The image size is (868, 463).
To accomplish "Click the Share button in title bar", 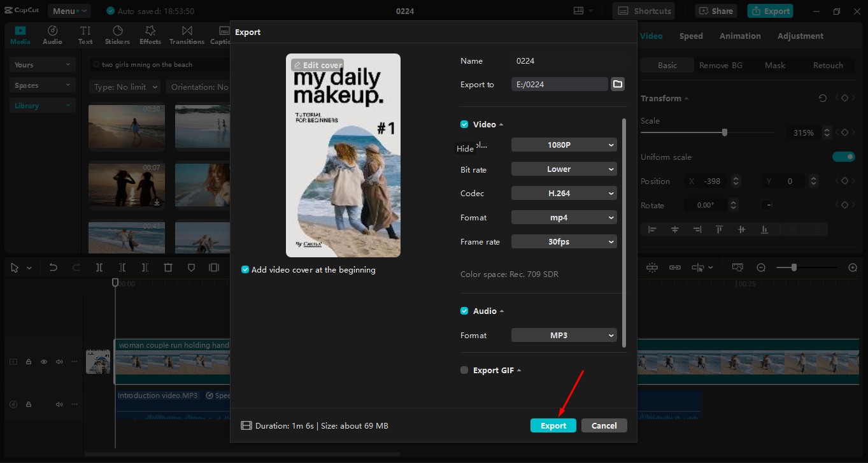I will 716,11.
